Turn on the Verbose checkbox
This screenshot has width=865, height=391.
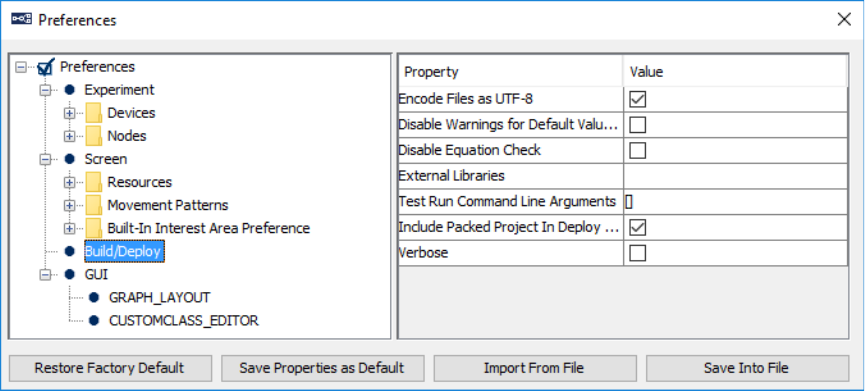point(638,253)
